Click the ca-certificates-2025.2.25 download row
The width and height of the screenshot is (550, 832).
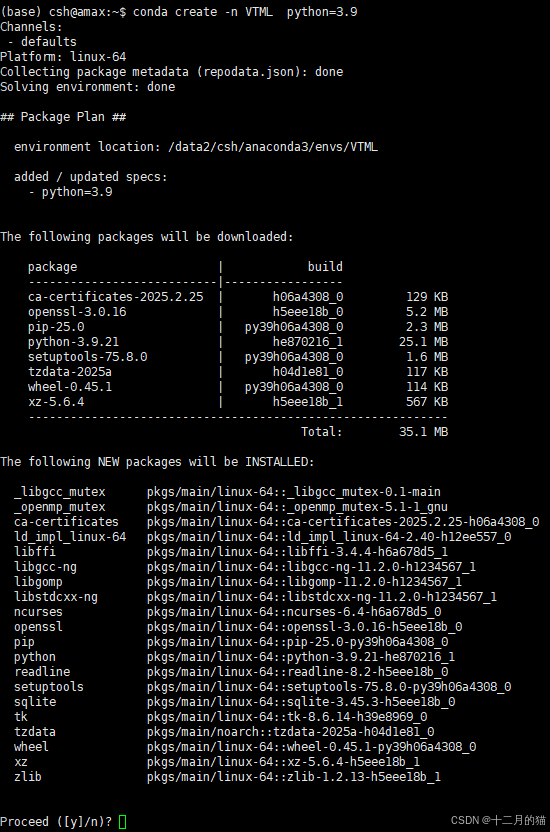238,297
